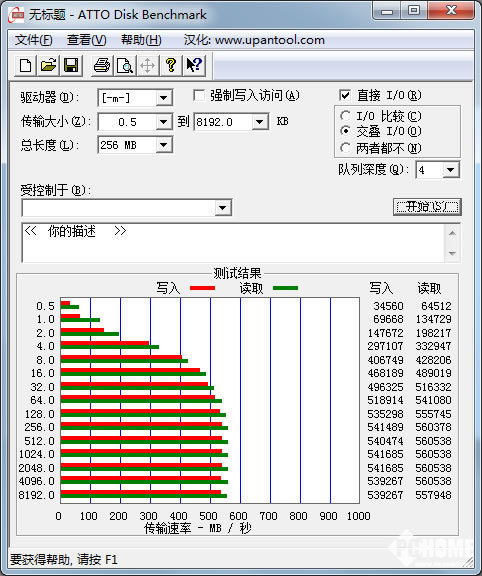Expand the 受控制于 dropdown list
Image resolution: width=482 pixels, height=576 pixels.
coord(222,208)
